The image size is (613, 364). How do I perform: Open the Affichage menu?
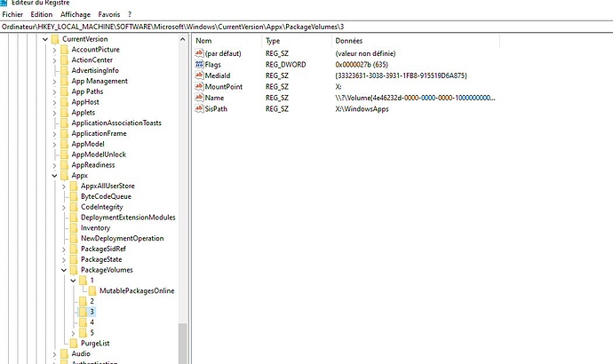(75, 14)
